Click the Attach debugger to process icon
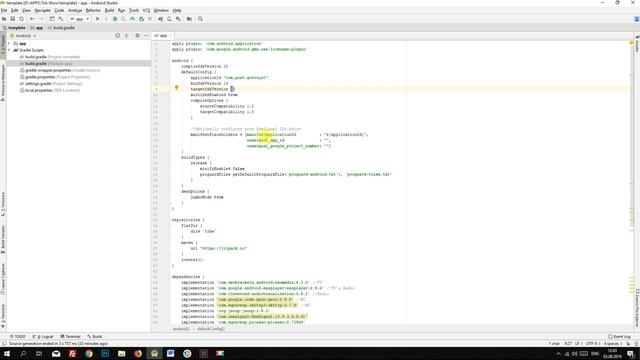Screen dimensions: 640x360 click(x=142, y=19)
